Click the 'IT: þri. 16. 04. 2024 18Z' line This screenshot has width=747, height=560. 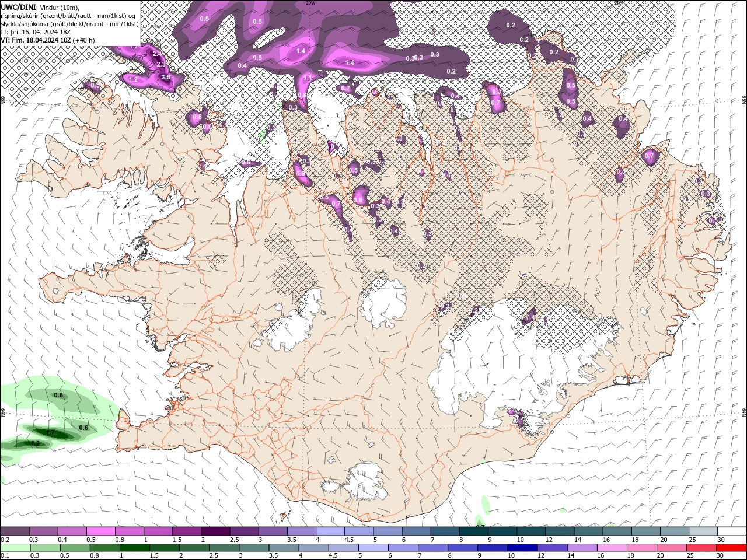36,32
